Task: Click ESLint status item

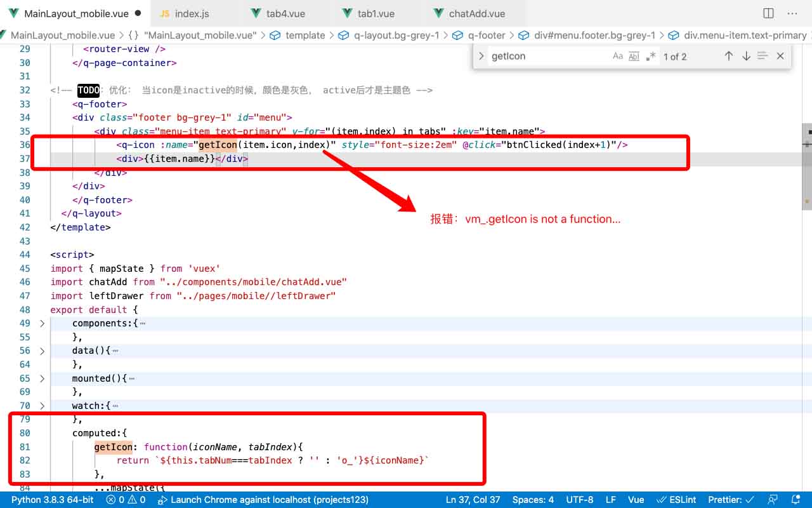Action: pos(676,500)
